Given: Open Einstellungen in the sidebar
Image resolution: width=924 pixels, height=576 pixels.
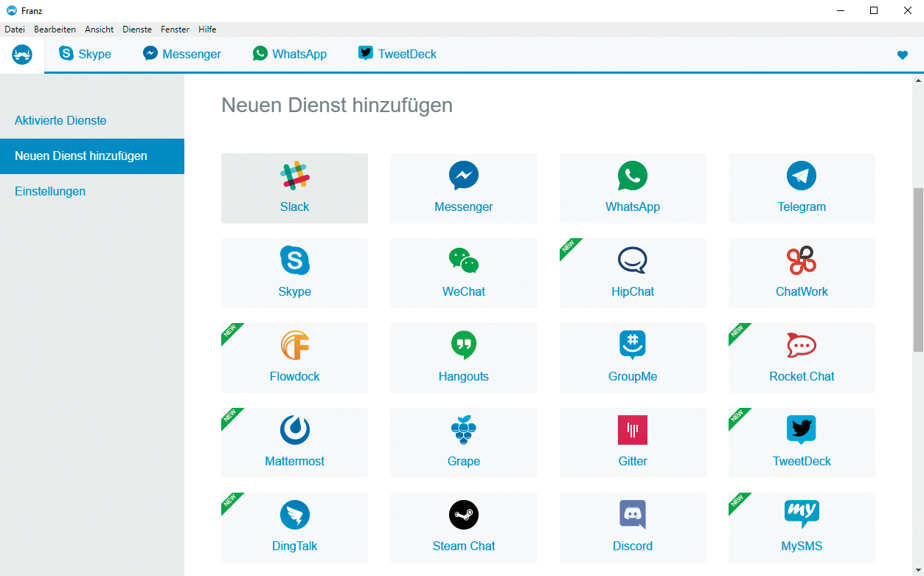Looking at the screenshot, I should [50, 191].
